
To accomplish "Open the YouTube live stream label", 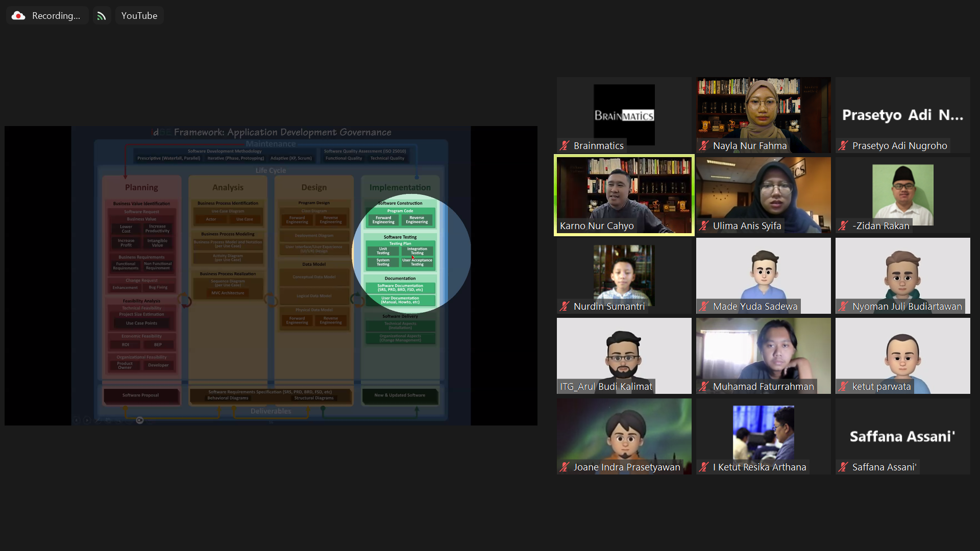I will point(139,16).
